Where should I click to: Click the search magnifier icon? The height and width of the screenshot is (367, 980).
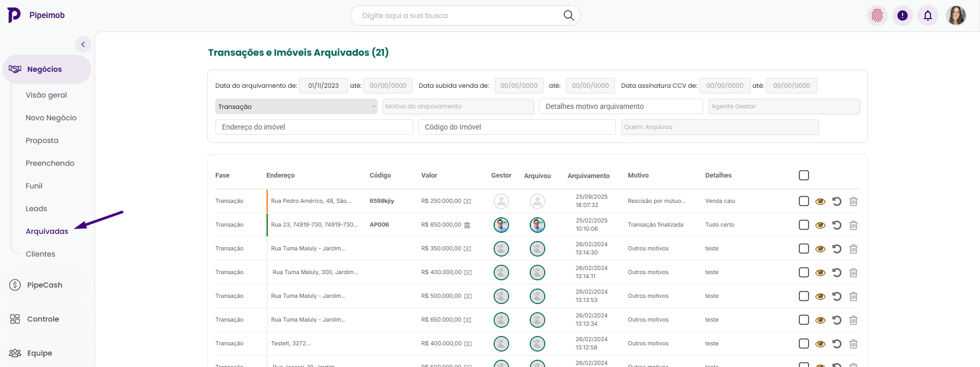pyautogui.click(x=568, y=15)
